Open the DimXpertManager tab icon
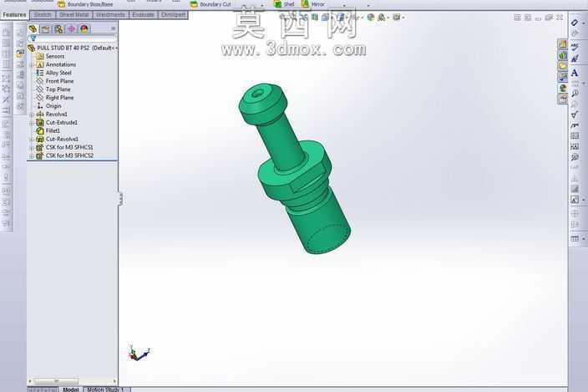Screen dimensions: 588x392 [x=71, y=29]
